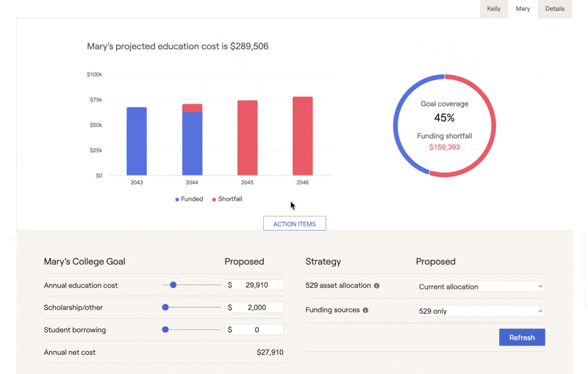Viewport: 588px width, 374px height.
Task: Click the 2043 funded bar in chart
Action: tap(137, 141)
